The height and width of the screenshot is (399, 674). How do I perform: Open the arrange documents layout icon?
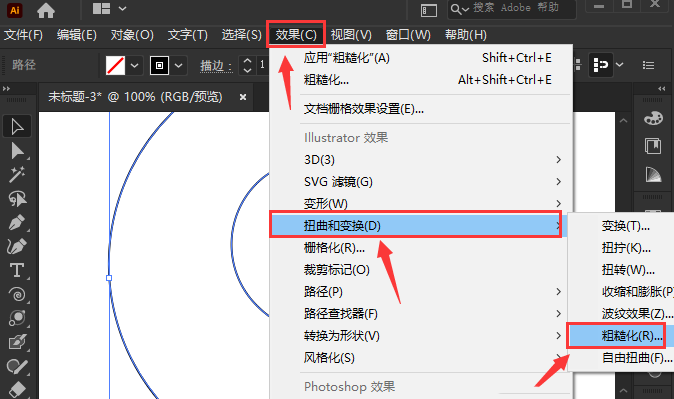(101, 9)
